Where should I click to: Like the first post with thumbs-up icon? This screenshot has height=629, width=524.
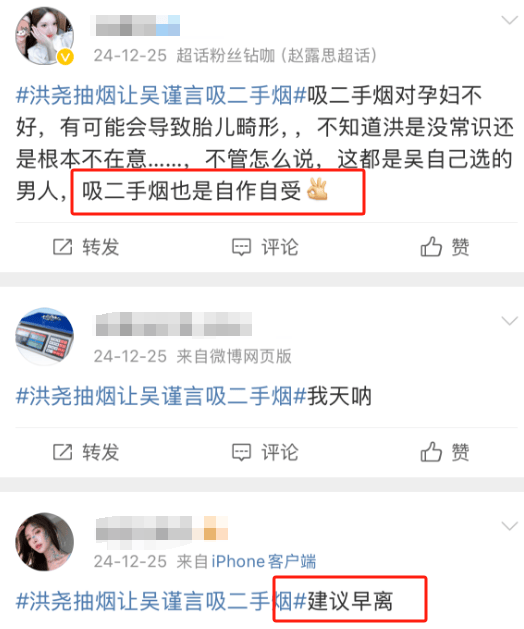pos(431,246)
